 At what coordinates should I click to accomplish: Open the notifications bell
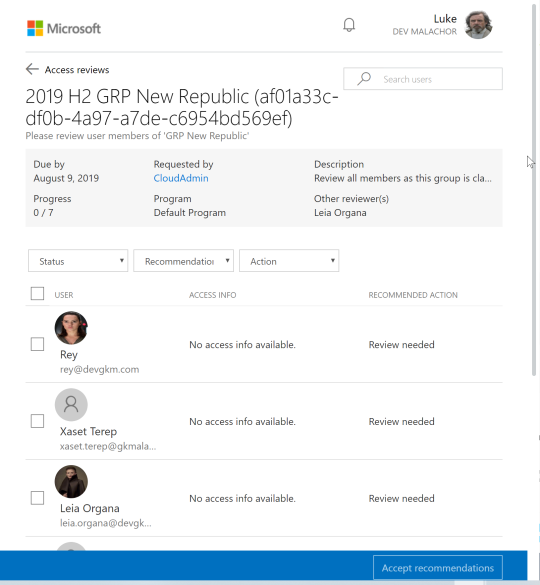click(x=349, y=25)
